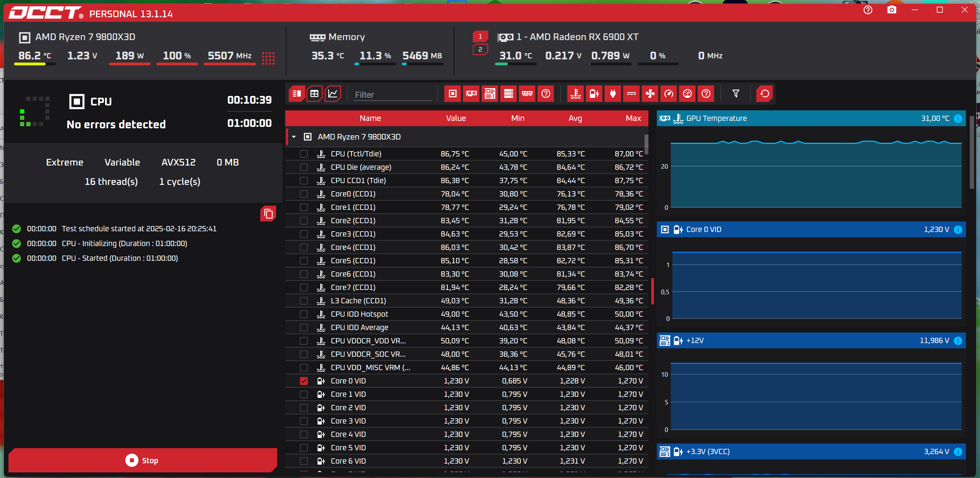This screenshot has width=980, height=478.
Task: Open the help question mark in title bar
Action: tap(868, 10)
